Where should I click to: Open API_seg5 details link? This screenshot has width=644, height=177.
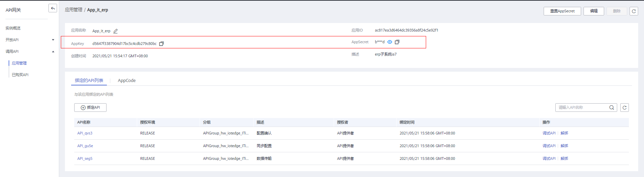coord(85,159)
